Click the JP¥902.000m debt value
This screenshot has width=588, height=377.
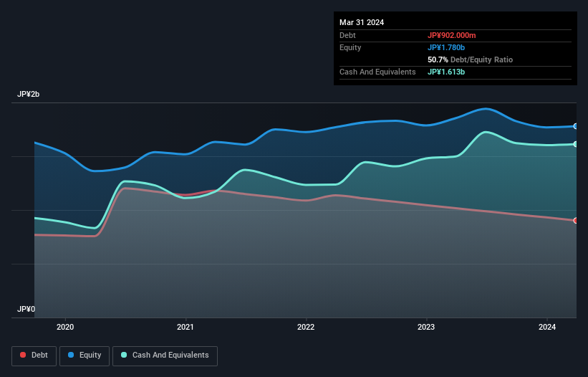pyautogui.click(x=451, y=35)
